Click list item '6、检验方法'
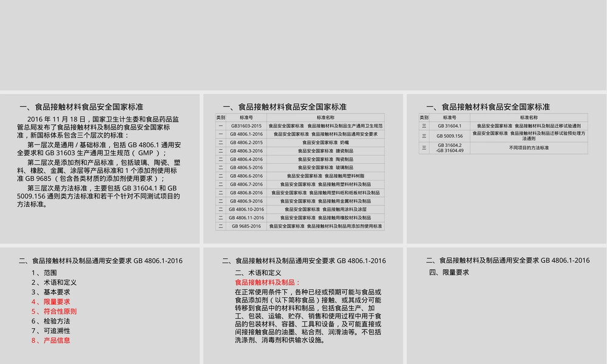Image resolution: width=607 pixels, height=364 pixels. point(51,321)
